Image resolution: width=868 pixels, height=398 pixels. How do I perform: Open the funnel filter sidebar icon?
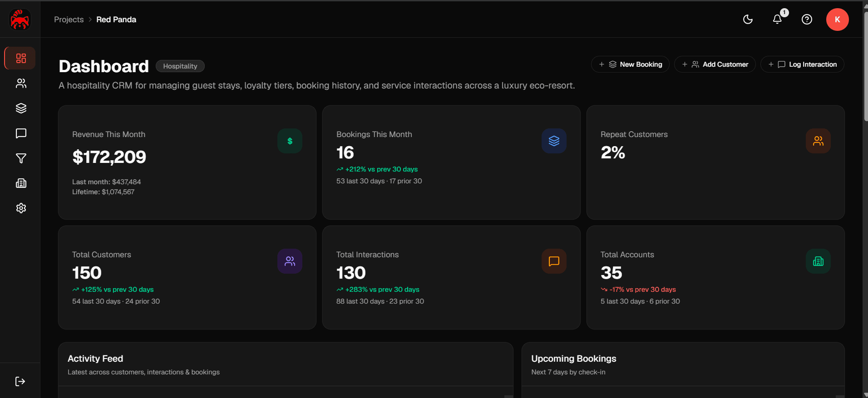point(21,158)
